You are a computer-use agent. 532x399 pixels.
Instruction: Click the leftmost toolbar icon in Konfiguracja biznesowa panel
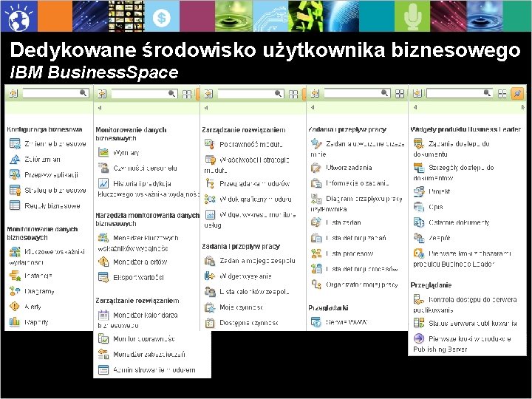coord(13,93)
